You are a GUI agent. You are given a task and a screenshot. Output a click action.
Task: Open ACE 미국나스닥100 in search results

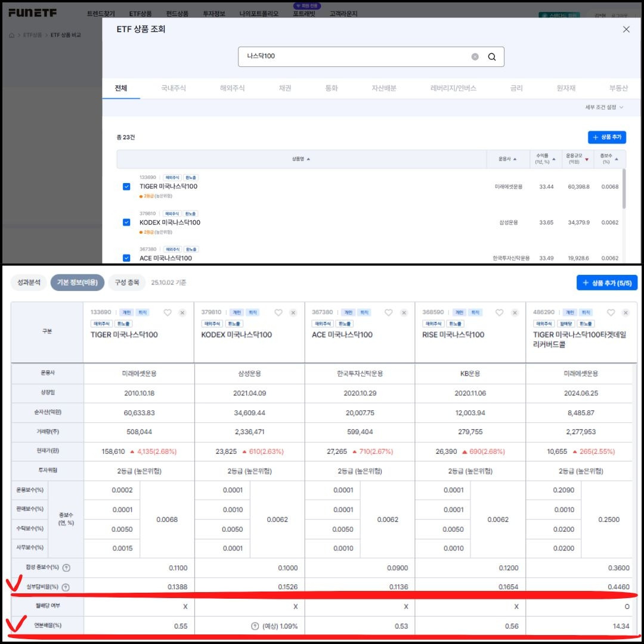(x=166, y=258)
